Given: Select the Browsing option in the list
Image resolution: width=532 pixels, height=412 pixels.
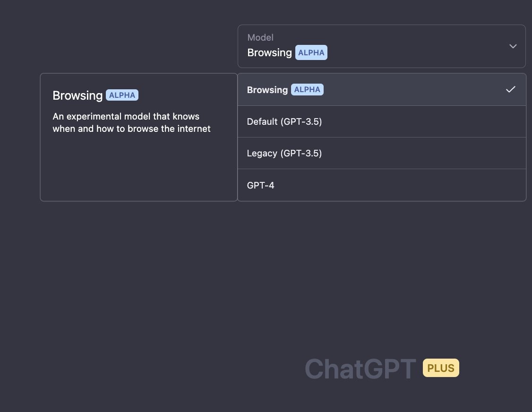Looking at the screenshot, I should coord(267,90).
